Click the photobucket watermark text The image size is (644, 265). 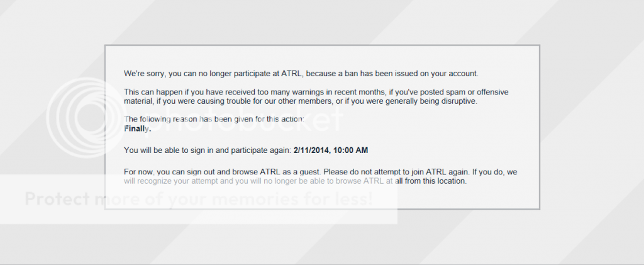pyautogui.click(x=233, y=120)
